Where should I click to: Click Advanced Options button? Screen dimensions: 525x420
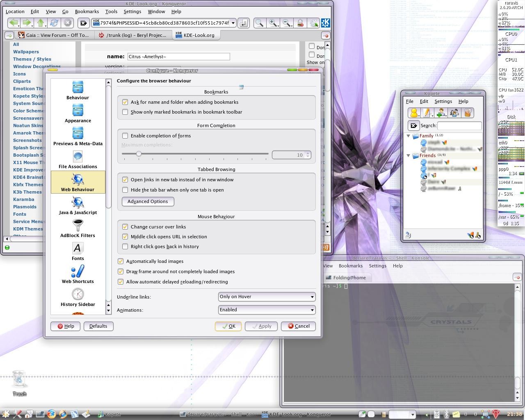[x=148, y=201]
